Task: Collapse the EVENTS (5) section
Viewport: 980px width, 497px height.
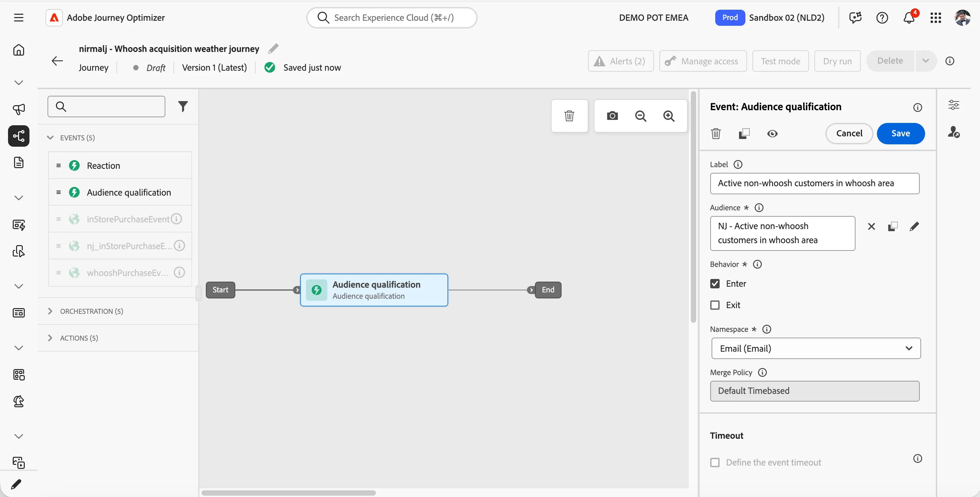Action: pyautogui.click(x=50, y=137)
